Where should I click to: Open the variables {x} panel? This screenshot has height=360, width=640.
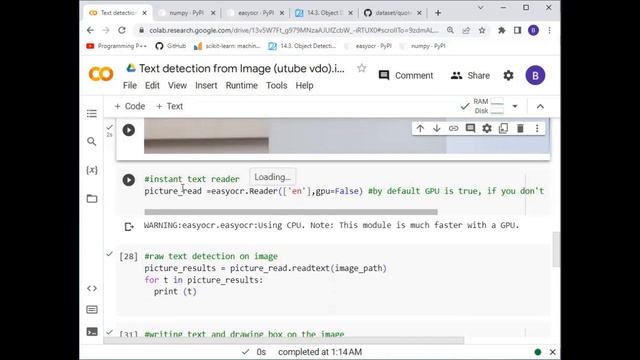[92, 170]
